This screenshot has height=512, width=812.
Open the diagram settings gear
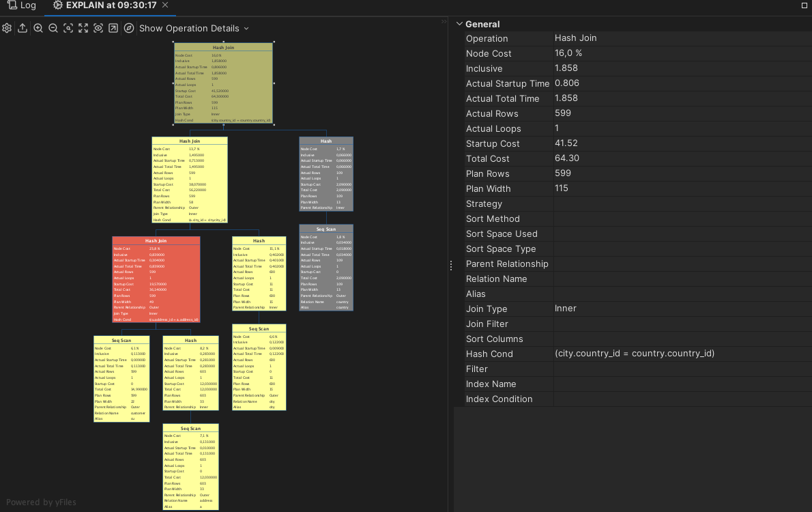pyautogui.click(x=7, y=28)
